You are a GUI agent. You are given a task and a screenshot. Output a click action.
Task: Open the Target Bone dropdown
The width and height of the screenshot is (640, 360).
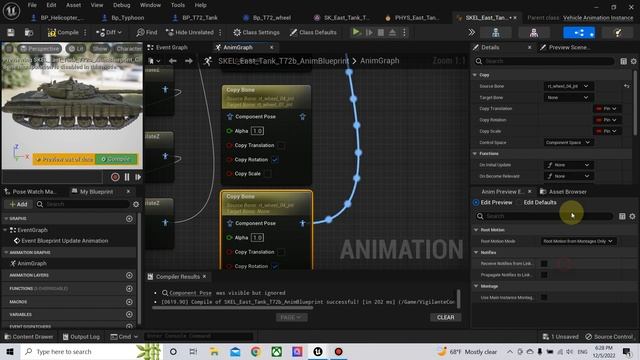[x=568, y=98]
